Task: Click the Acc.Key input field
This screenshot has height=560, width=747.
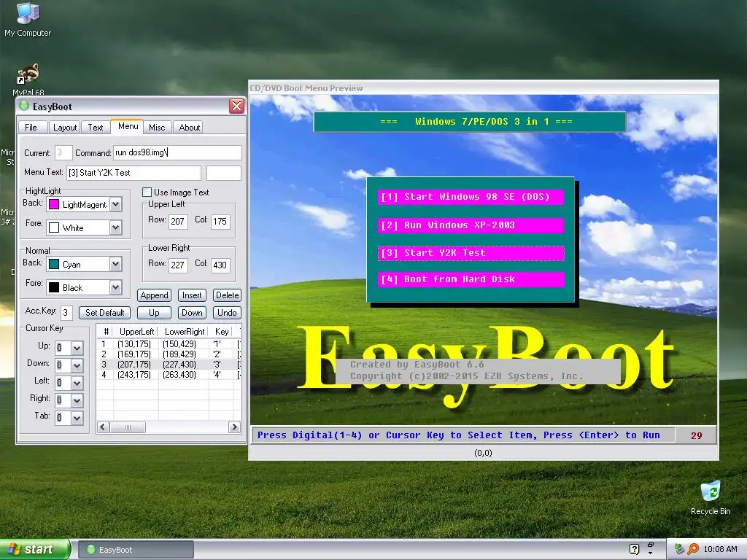Action: pos(66,313)
